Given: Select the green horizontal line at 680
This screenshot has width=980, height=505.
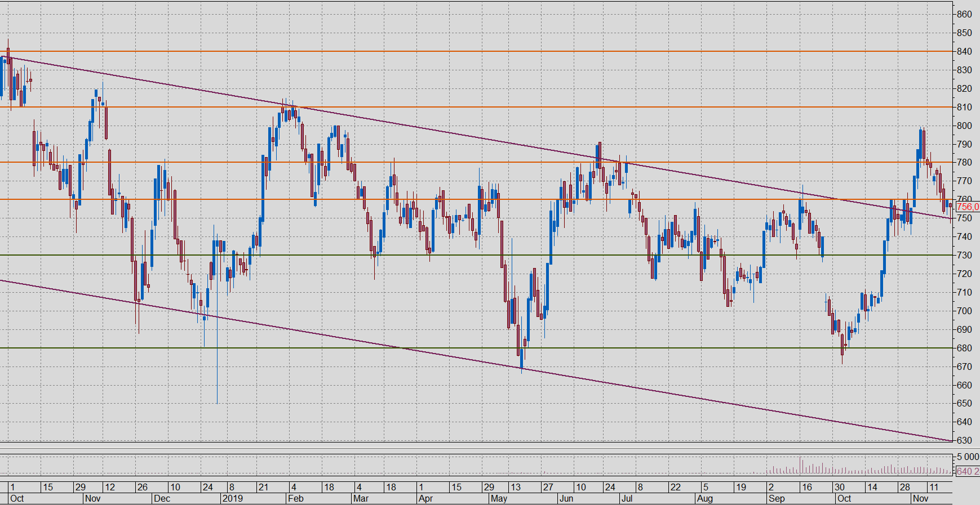Looking at the screenshot, I should click(476, 348).
